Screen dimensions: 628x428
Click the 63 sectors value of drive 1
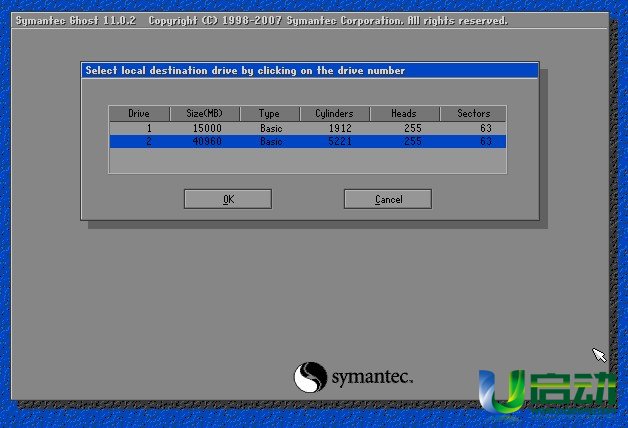[486, 128]
